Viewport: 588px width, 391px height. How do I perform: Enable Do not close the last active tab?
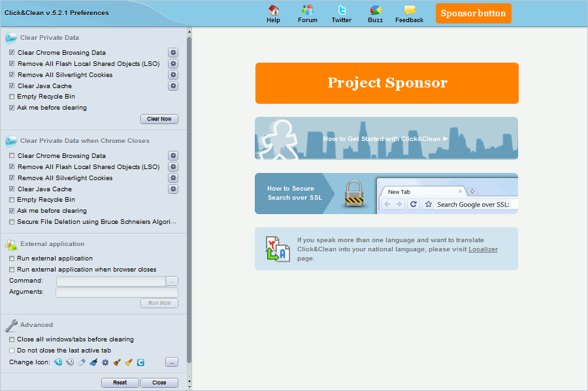pos(12,351)
